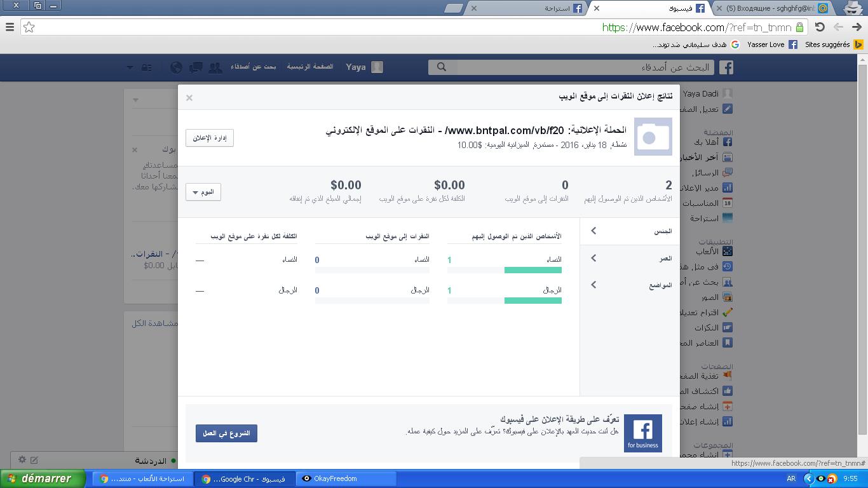
Task: Open the browser hamburger menu
Action: pyautogui.click(x=10, y=27)
